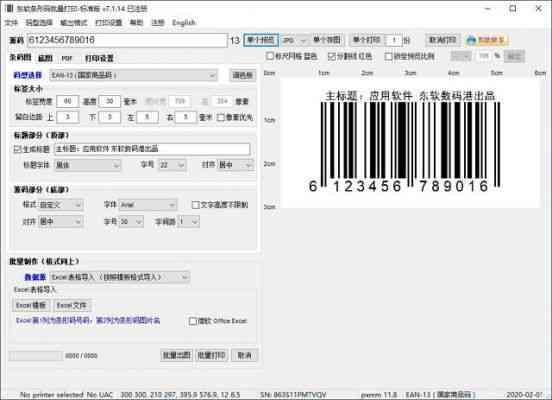Viewport: 552px width, 400px height.
Task: Expand the title font dropdown showing 黑体
Action: coord(87,165)
